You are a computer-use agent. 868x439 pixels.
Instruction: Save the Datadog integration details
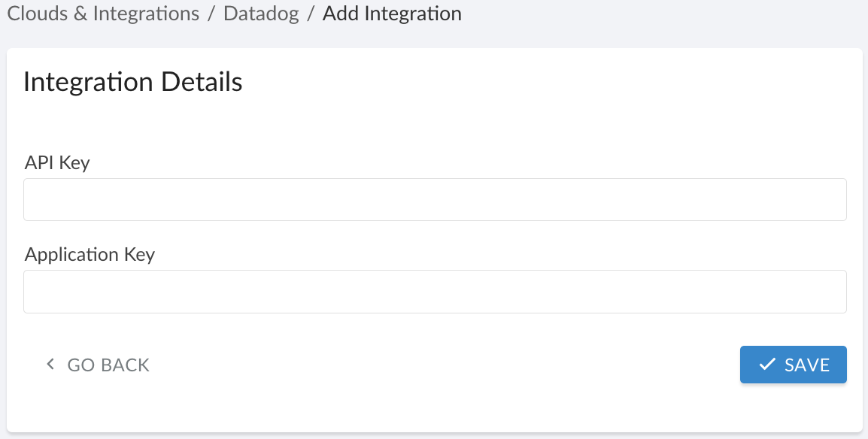793,364
